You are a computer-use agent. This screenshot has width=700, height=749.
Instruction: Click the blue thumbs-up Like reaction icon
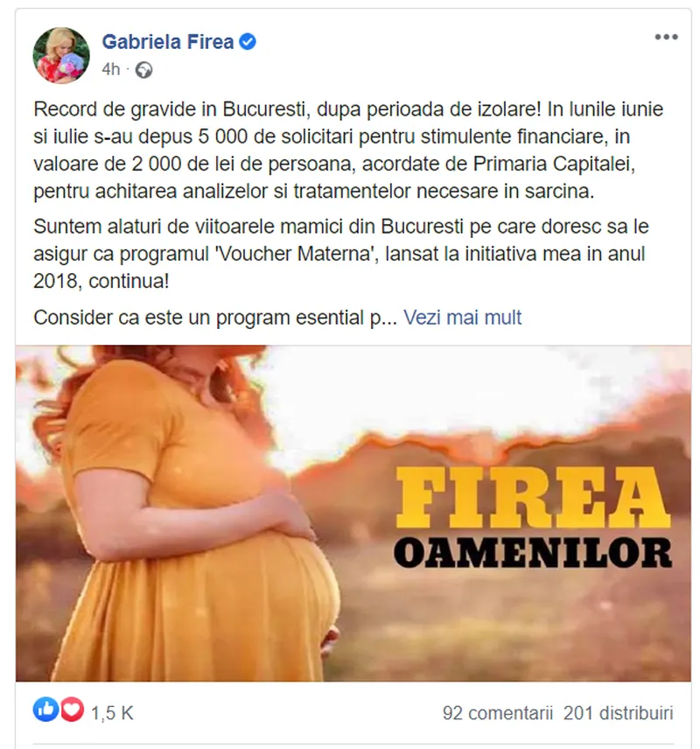pyautogui.click(x=45, y=709)
